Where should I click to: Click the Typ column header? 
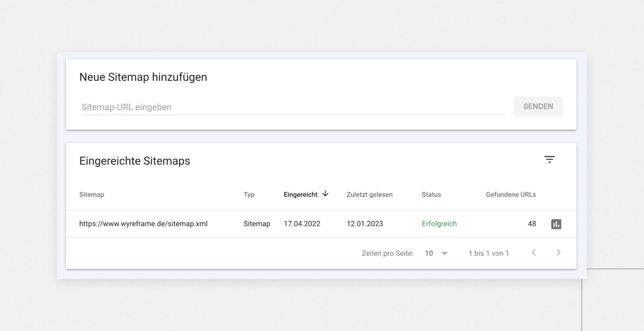coord(249,195)
